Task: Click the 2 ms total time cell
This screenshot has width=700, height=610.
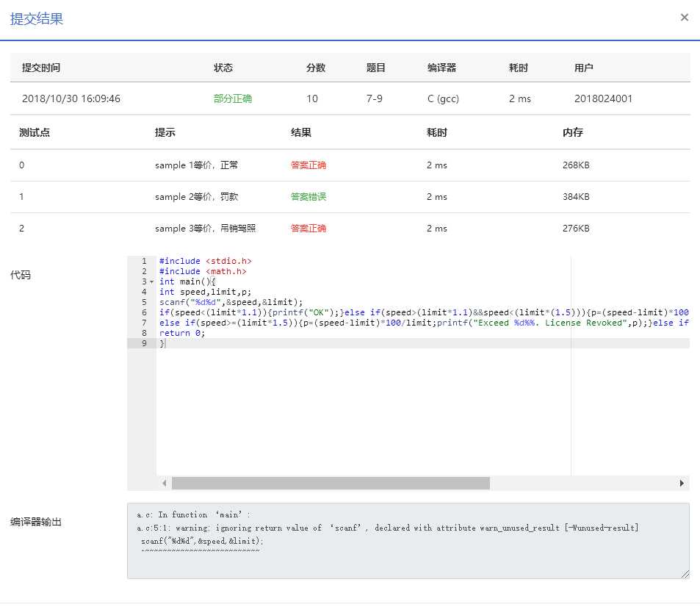Action: [x=519, y=98]
